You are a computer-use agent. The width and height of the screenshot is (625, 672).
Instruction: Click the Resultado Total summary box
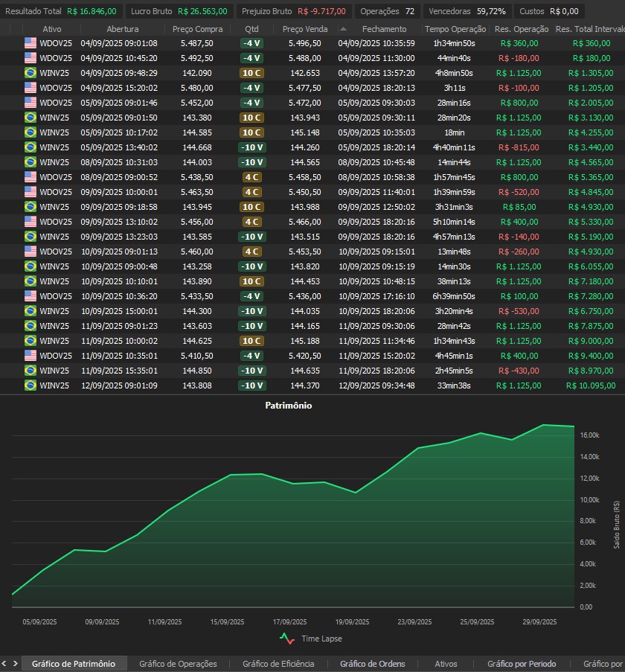[x=60, y=11]
